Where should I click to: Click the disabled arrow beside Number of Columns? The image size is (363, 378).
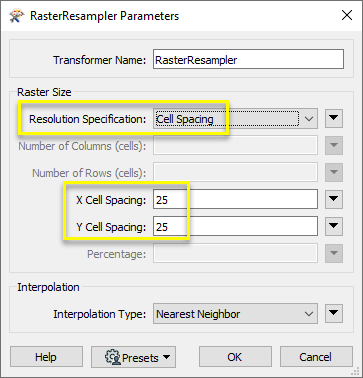click(334, 145)
